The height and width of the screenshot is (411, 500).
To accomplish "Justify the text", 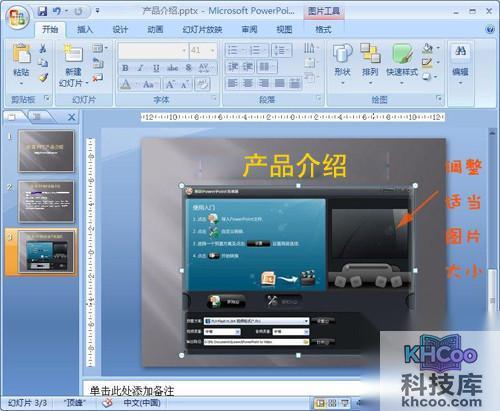I will (279, 83).
